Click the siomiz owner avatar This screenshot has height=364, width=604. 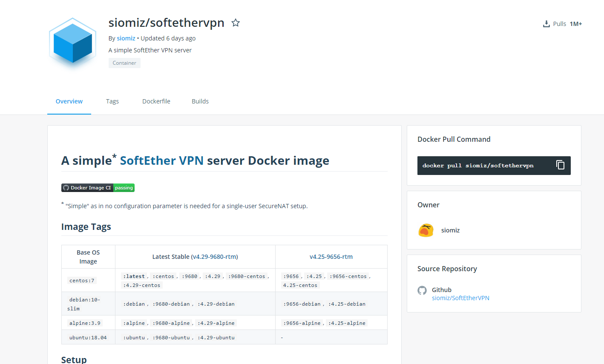(426, 230)
